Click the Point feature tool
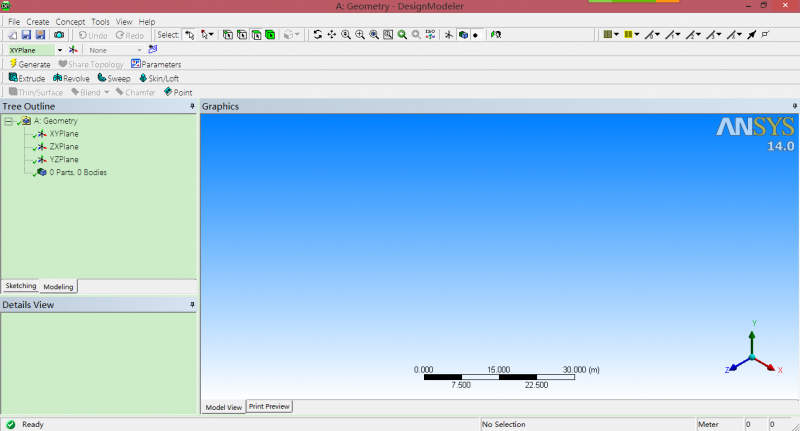 (x=178, y=92)
